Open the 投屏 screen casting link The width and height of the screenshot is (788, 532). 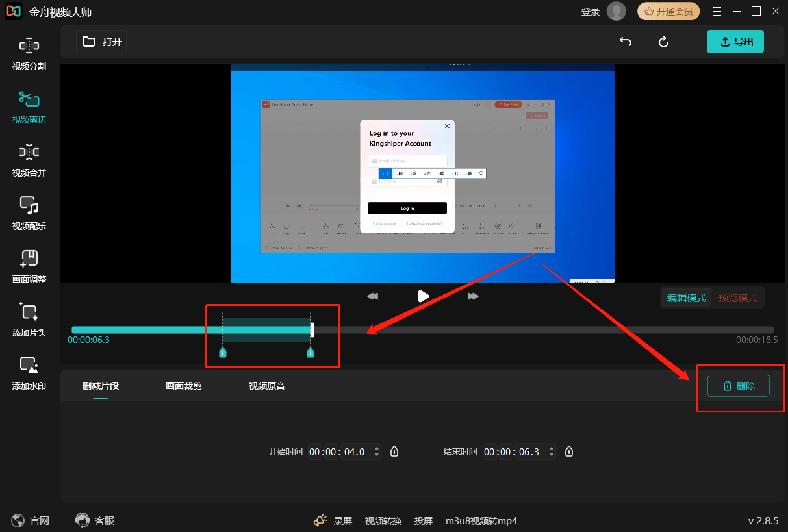(424, 521)
